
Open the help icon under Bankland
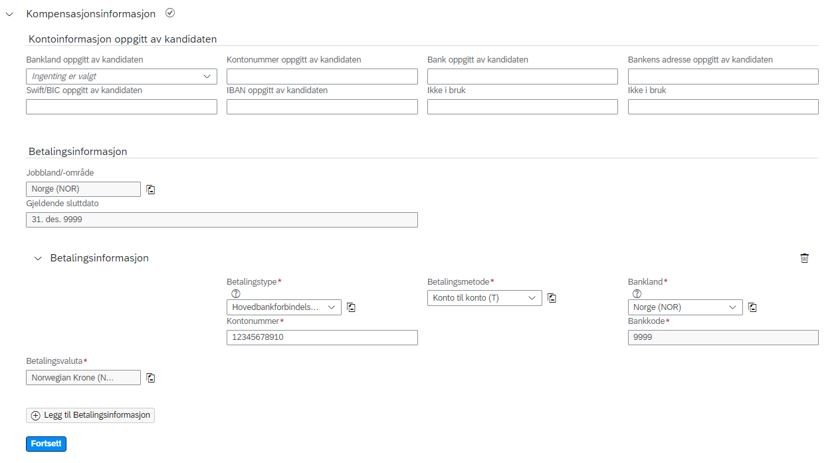point(637,293)
